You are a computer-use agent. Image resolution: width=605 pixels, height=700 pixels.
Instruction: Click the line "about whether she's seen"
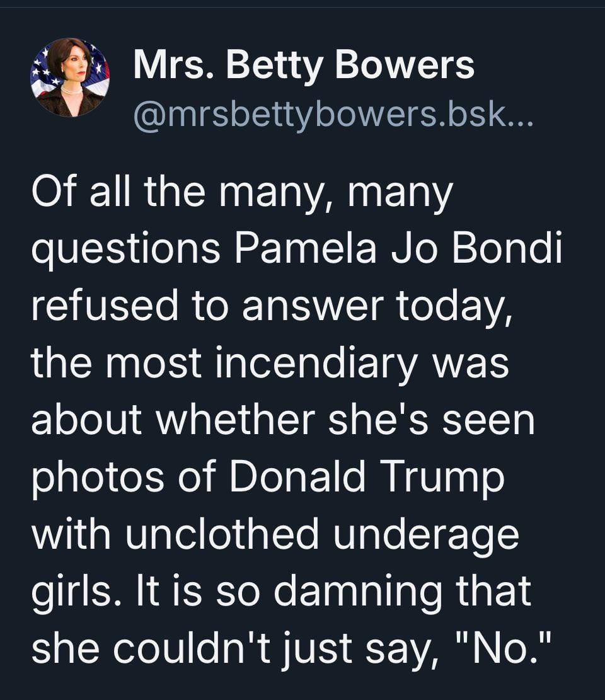283,420
